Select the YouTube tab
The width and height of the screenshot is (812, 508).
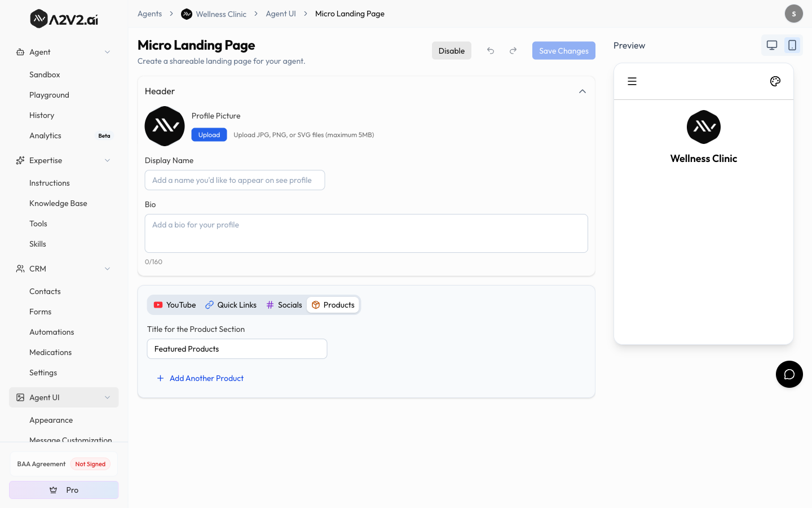tap(175, 305)
